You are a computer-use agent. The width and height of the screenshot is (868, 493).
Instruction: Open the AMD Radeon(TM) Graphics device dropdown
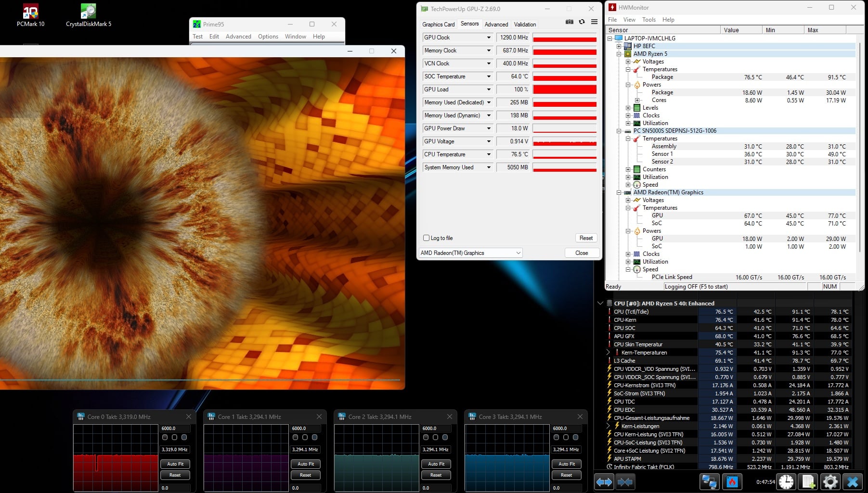click(x=470, y=253)
